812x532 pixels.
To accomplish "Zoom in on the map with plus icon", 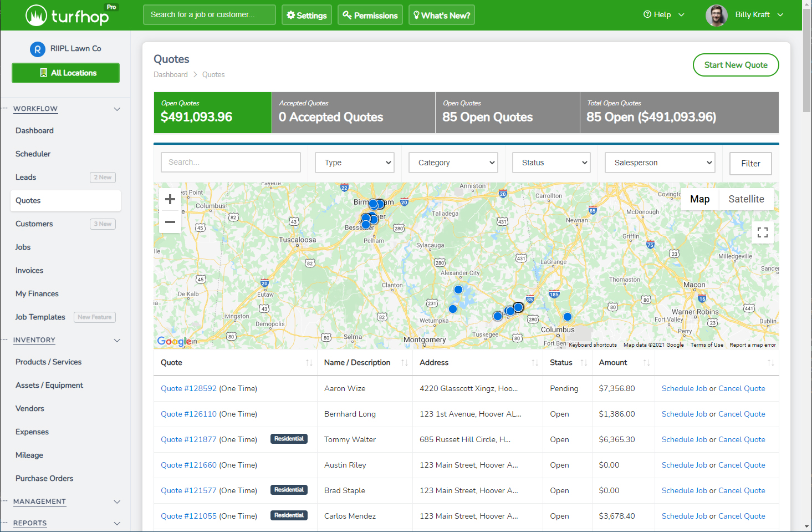I will tap(170, 199).
